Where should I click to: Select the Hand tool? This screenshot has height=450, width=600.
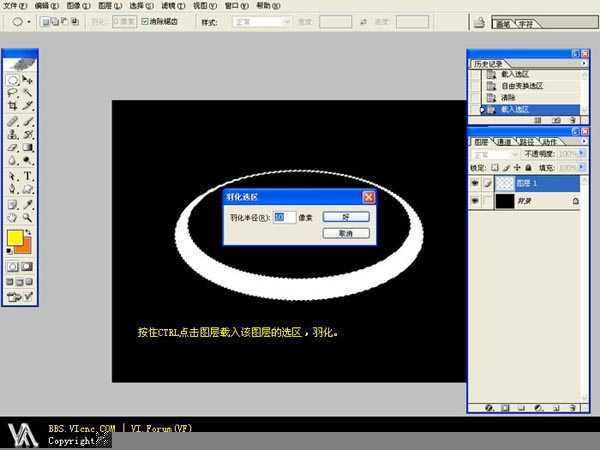pyautogui.click(x=13, y=218)
